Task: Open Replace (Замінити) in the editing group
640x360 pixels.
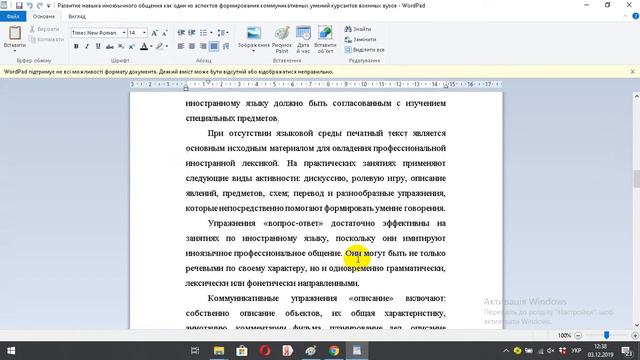Action: (x=360, y=40)
